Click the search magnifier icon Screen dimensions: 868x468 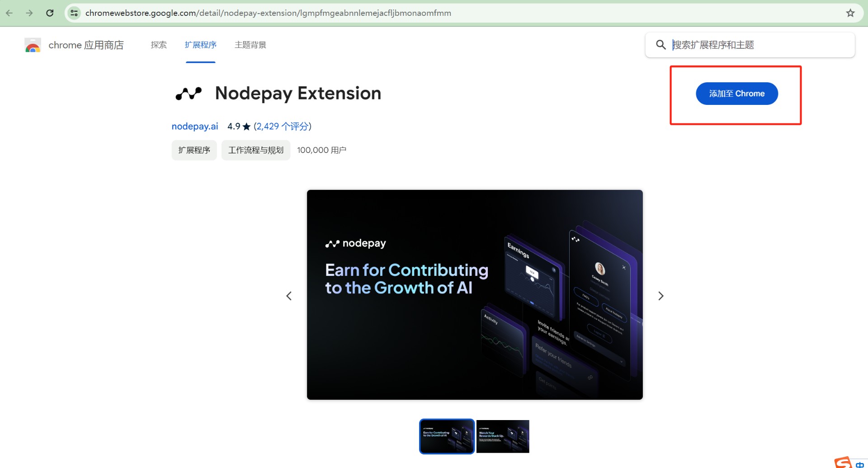(x=661, y=45)
